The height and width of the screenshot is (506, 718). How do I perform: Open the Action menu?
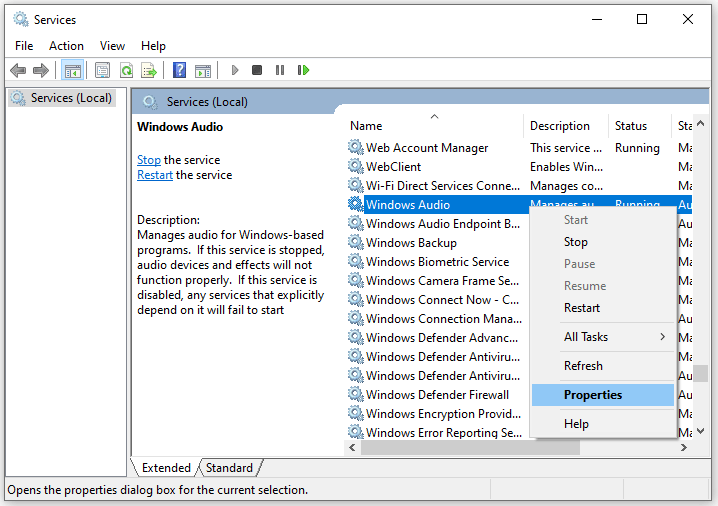click(66, 46)
